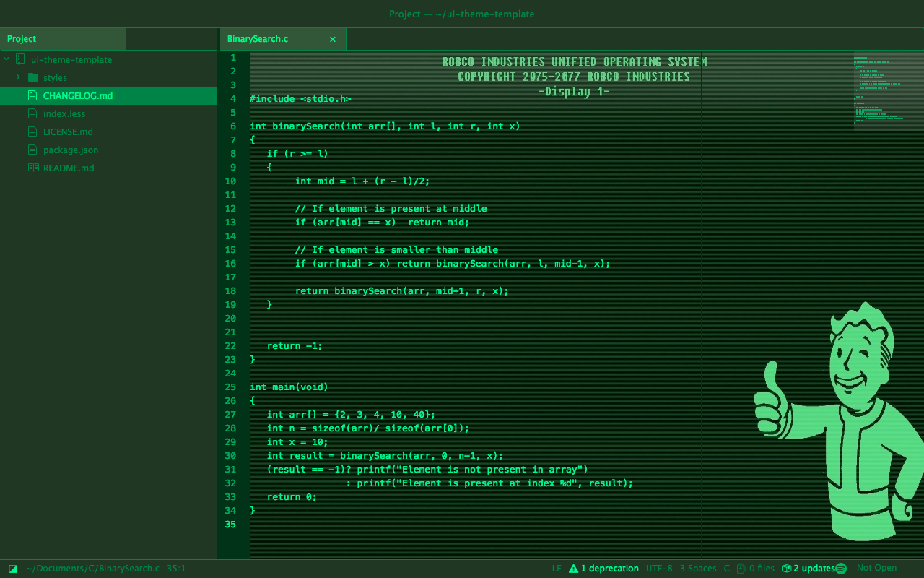
Task: Click line number 35 in the gutter
Action: coord(230,524)
